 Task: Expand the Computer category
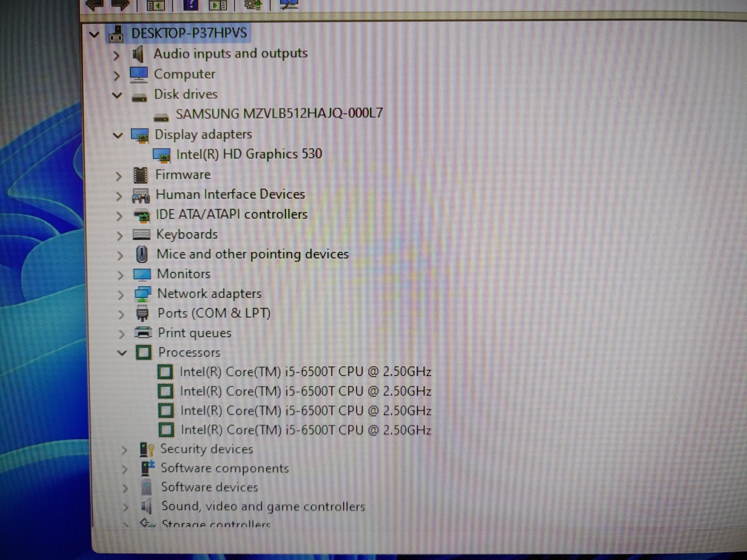coord(117,76)
